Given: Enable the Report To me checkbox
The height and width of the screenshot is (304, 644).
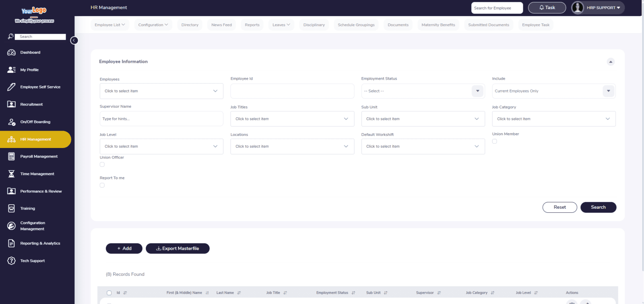Looking at the screenshot, I should [x=102, y=185].
